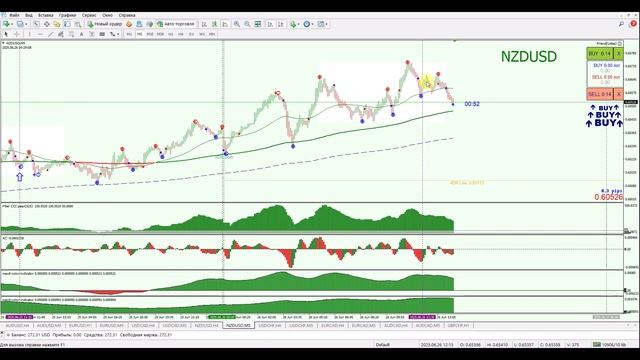Viewport: 640px width, 360px height.
Task: Select the trendline drawing tool
Action: [50, 34]
